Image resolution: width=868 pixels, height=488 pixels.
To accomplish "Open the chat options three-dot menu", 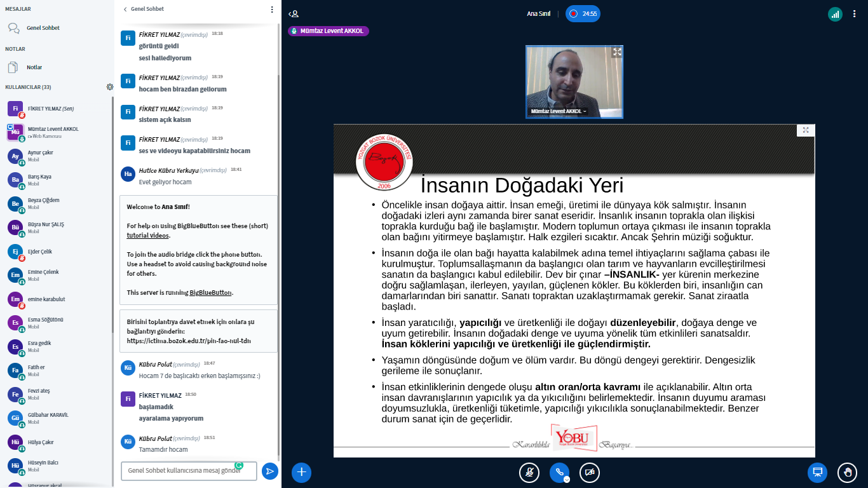I will (x=272, y=10).
